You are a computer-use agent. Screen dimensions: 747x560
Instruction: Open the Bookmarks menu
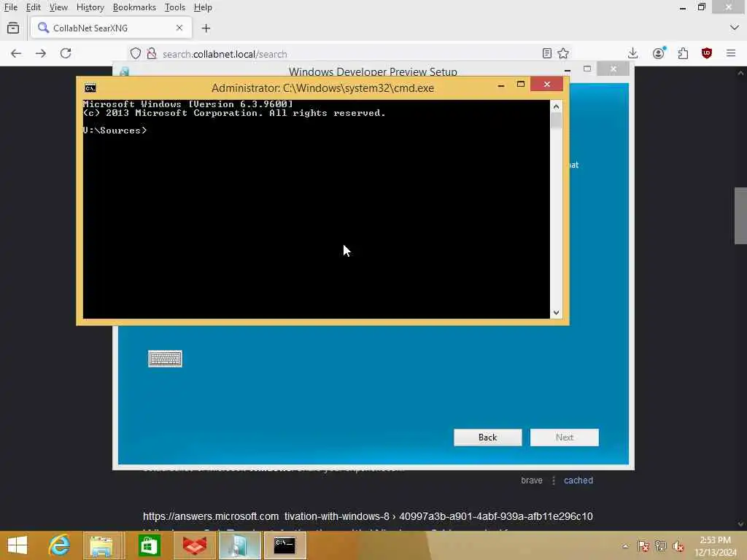point(134,7)
